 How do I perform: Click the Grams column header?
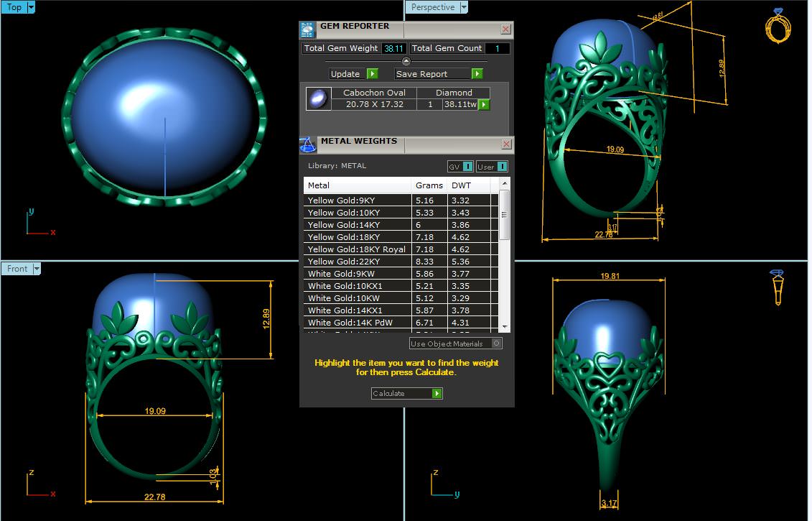point(429,185)
